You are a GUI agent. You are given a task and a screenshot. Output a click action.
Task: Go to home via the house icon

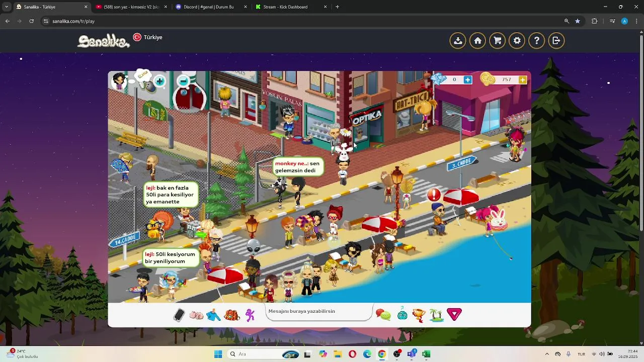tap(477, 41)
